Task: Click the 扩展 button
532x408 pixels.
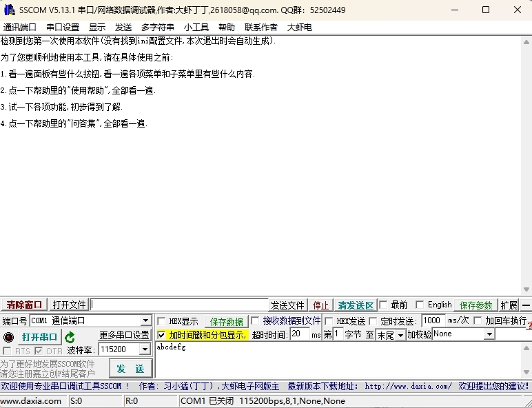Action: [x=509, y=305]
